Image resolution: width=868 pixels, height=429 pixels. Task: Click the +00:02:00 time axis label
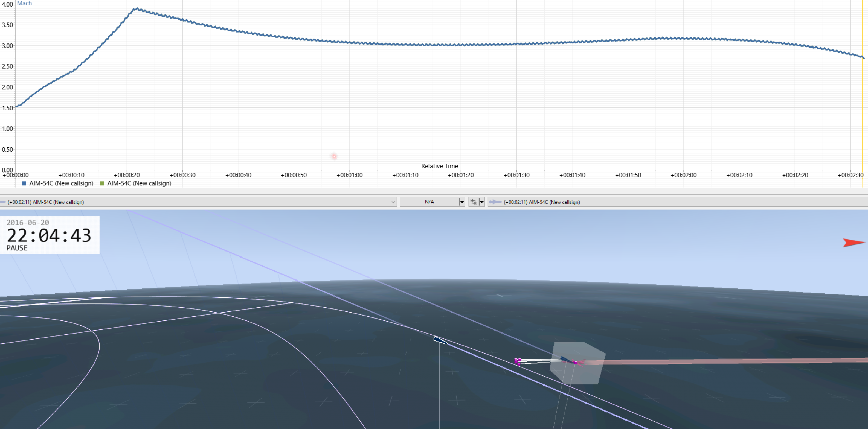click(x=683, y=175)
